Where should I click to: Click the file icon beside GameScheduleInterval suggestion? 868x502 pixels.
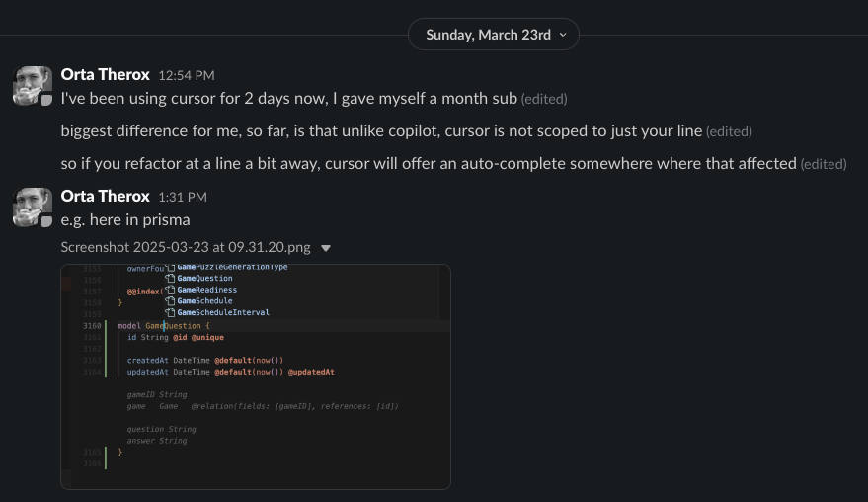pyautogui.click(x=170, y=312)
